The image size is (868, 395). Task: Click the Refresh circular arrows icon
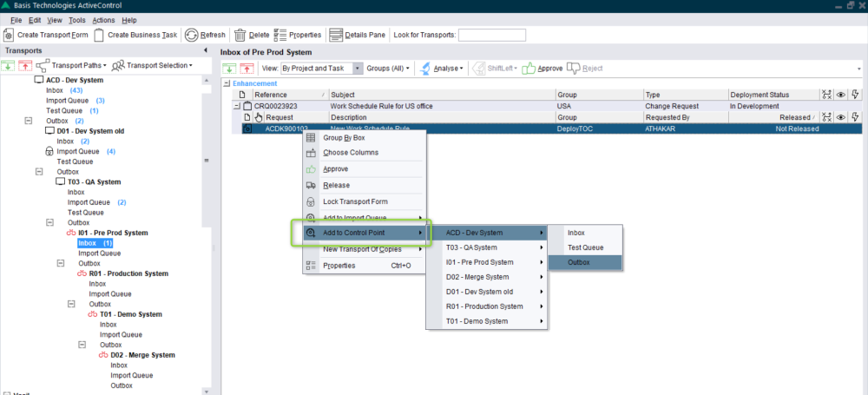coord(192,35)
